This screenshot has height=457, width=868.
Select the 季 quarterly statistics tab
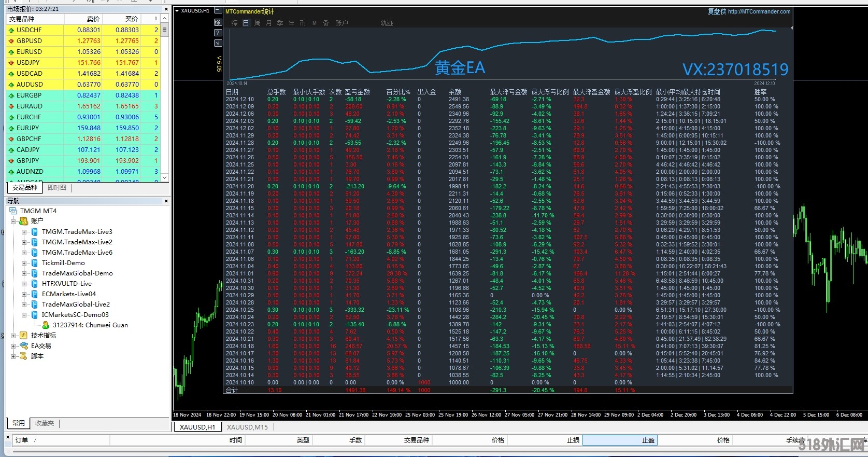pos(280,23)
